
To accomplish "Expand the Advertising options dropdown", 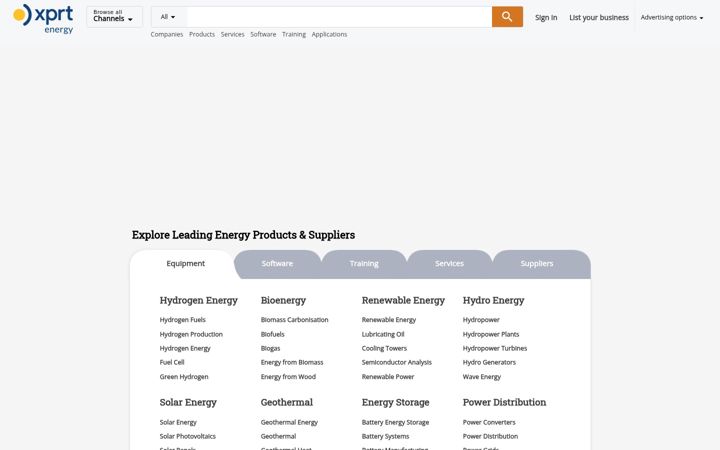I will 671,17.
